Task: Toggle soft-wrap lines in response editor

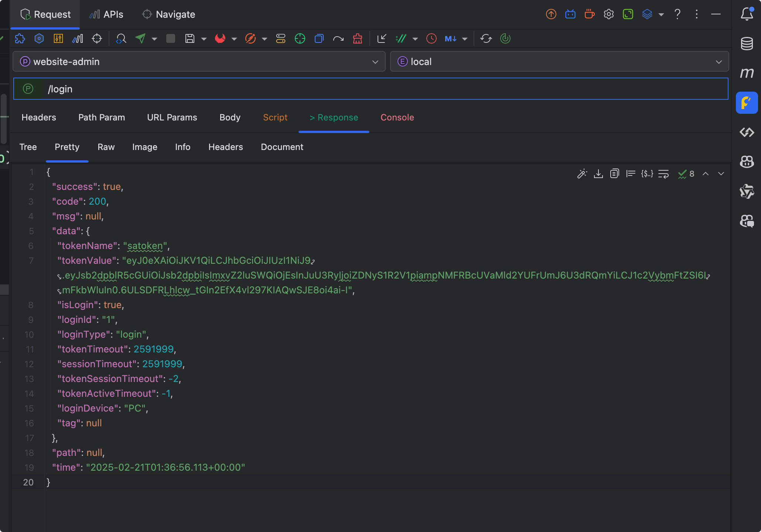Action: (x=663, y=174)
